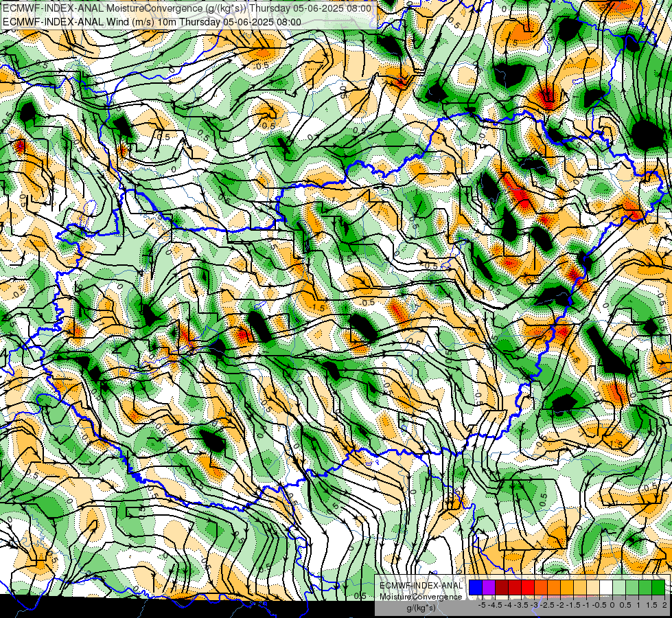Select the legend swatch between -3 and -2.5
Image resolution: width=672 pixels, height=618 pixels.
[541, 587]
